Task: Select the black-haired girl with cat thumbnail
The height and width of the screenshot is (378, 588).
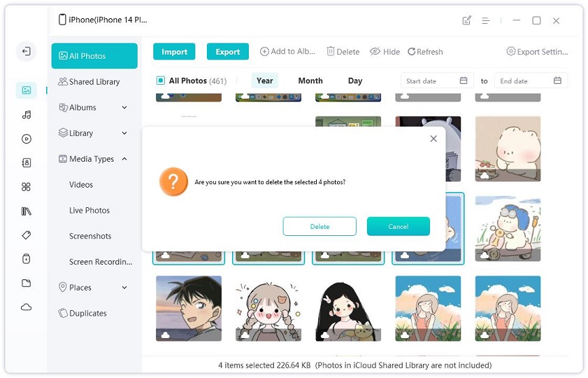Action: [x=348, y=309]
